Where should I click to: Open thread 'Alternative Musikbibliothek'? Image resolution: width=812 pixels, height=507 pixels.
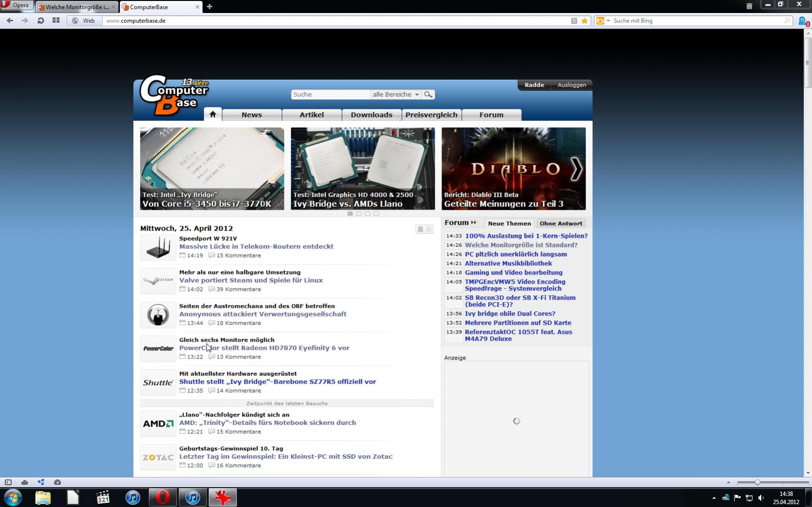[508, 263]
